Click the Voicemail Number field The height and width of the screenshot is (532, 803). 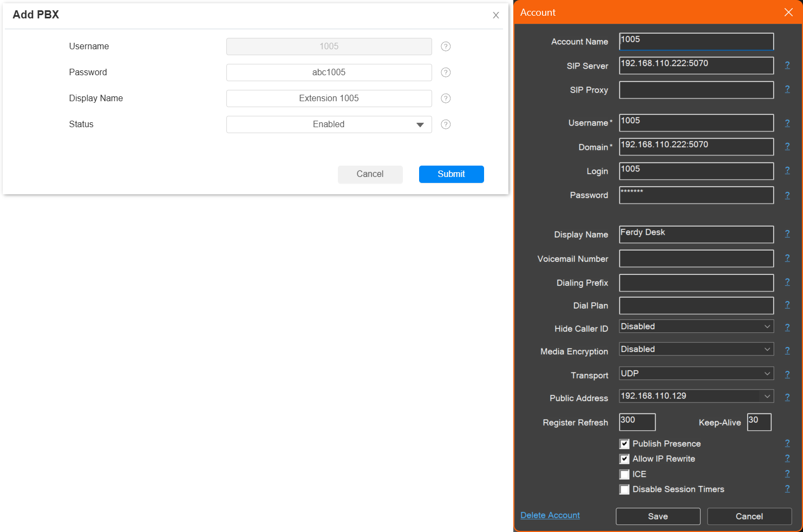pos(696,259)
